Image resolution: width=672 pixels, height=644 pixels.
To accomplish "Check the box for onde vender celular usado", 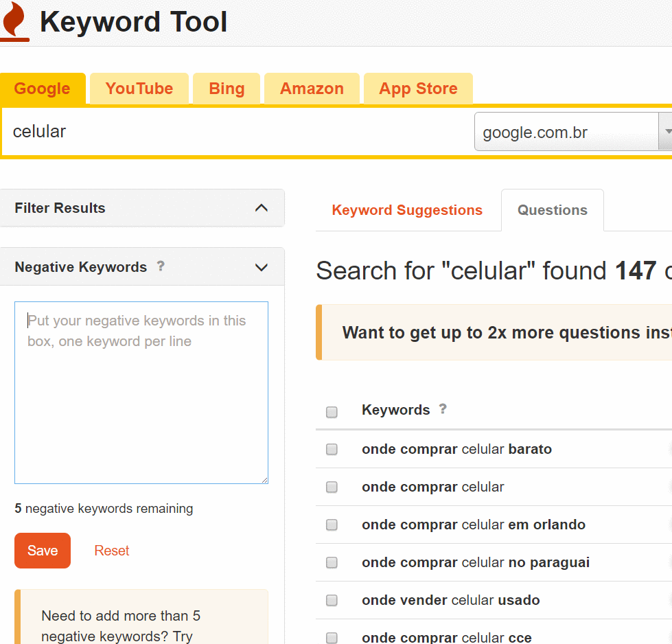I will (332, 600).
